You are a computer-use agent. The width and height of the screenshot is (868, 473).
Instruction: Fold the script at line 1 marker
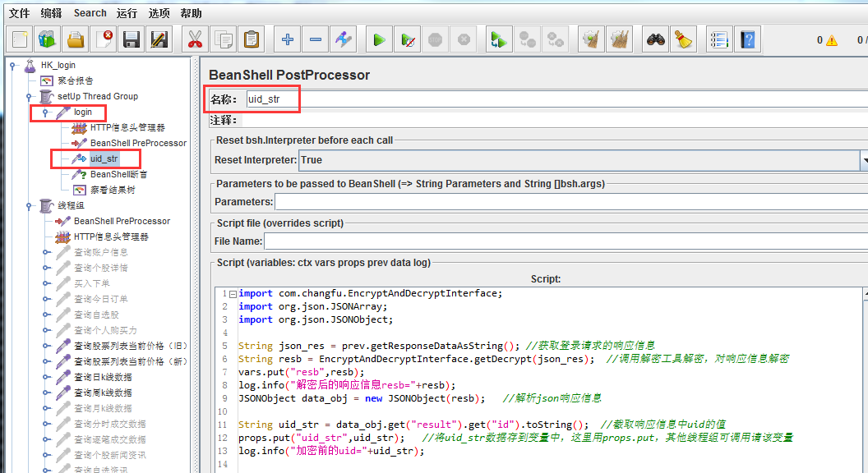click(x=233, y=294)
